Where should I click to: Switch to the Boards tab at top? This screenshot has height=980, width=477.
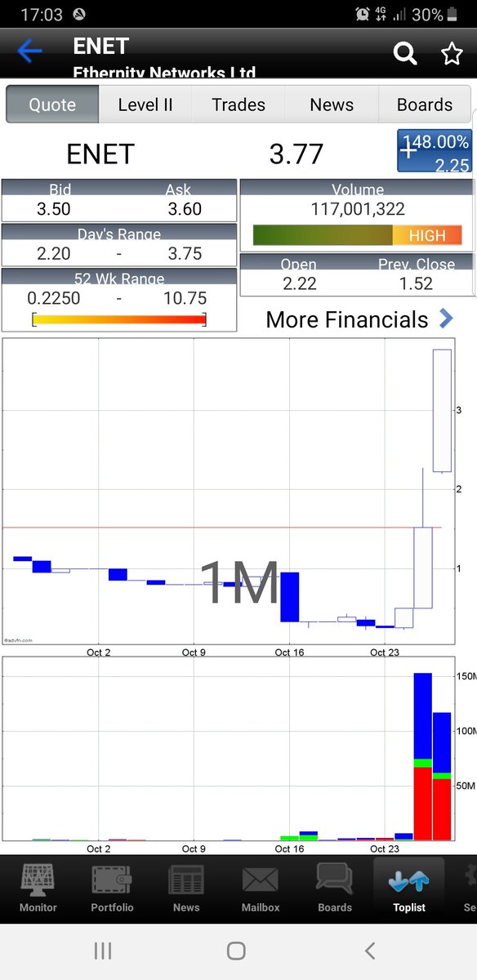425,105
